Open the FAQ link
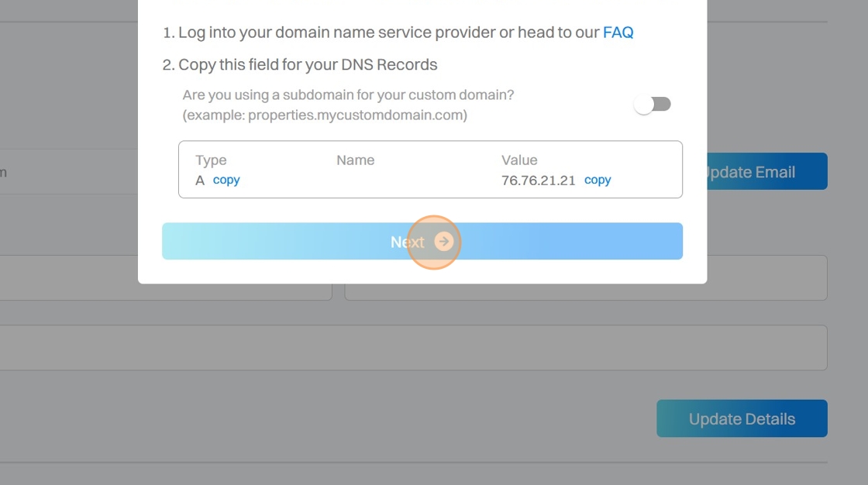The image size is (868, 485). click(618, 33)
